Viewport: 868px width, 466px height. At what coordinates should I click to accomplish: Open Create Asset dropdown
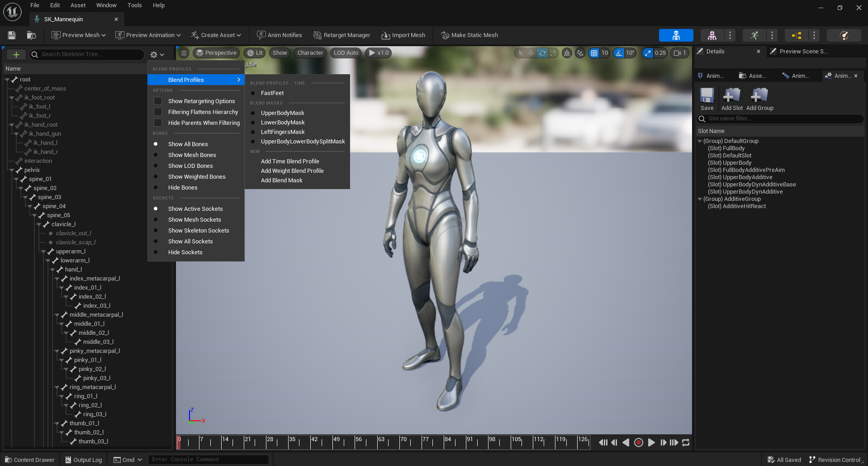[x=216, y=35]
